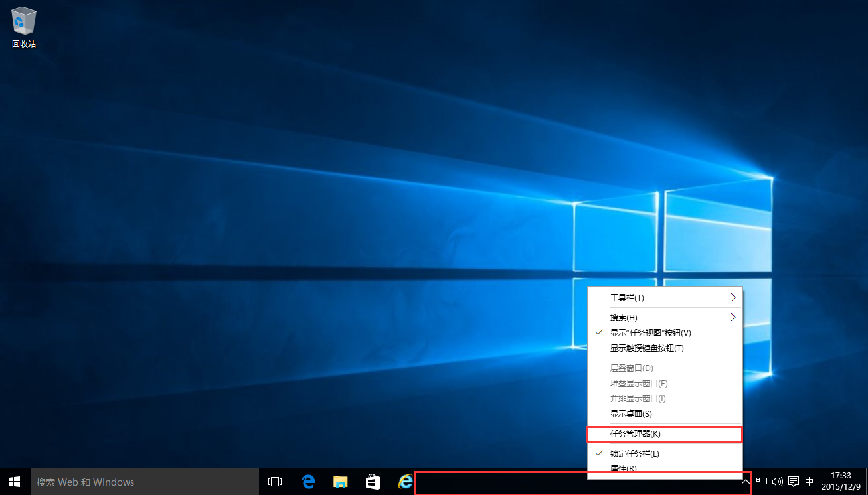Switch the Chinese input method indicator

pyautogui.click(x=810, y=482)
